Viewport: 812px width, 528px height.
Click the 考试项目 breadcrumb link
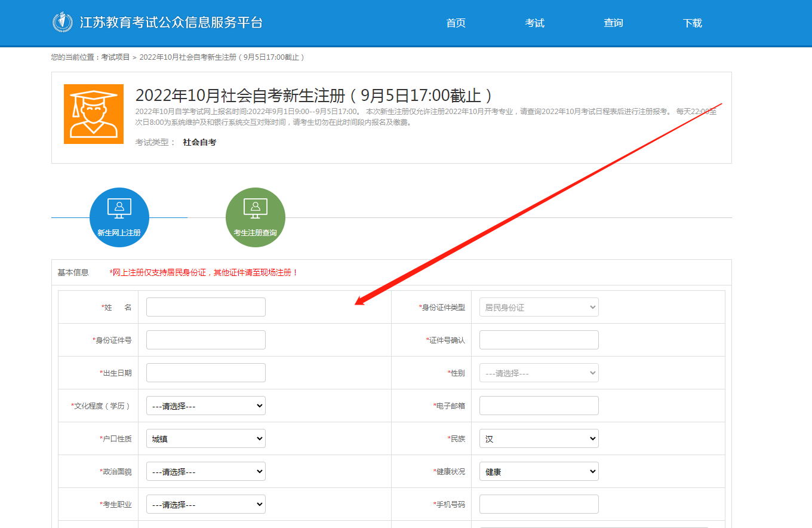[115, 57]
